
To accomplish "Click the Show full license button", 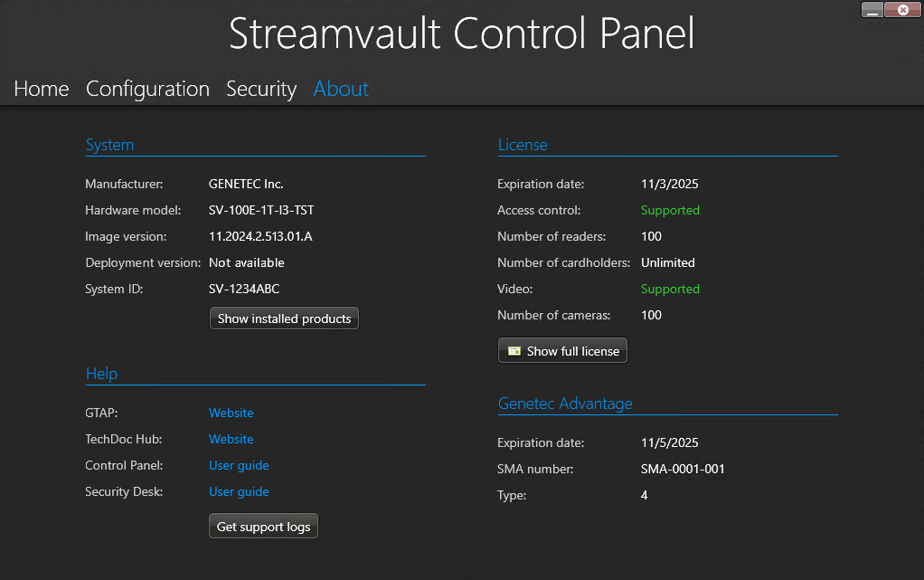I will coord(562,350).
